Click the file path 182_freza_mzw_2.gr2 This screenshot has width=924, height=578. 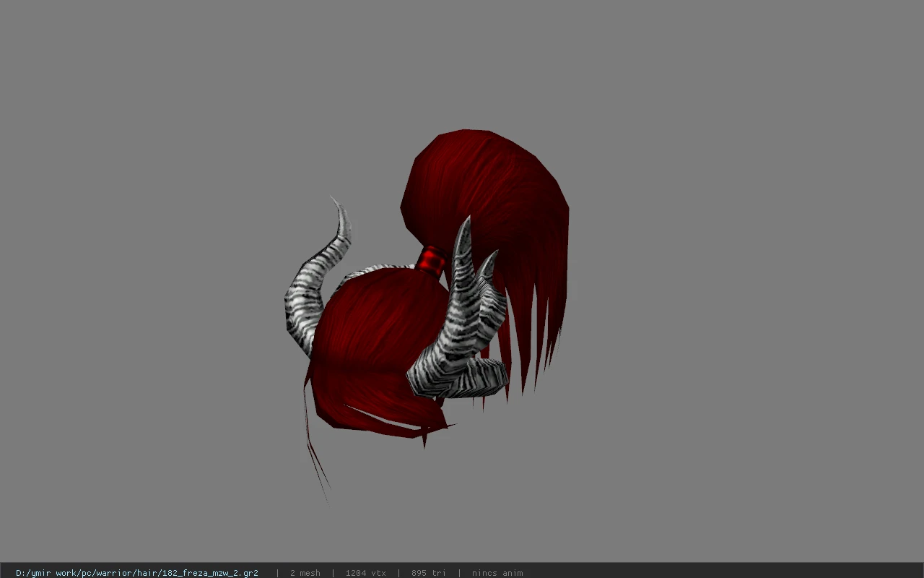pyautogui.click(x=137, y=573)
